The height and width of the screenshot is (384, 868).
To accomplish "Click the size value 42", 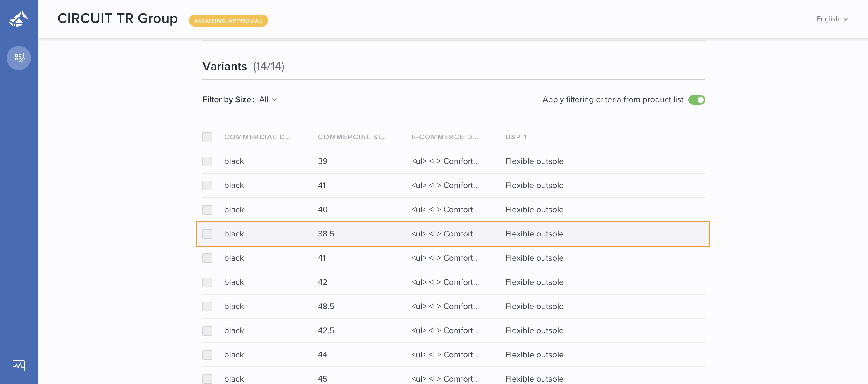I will 322,282.
